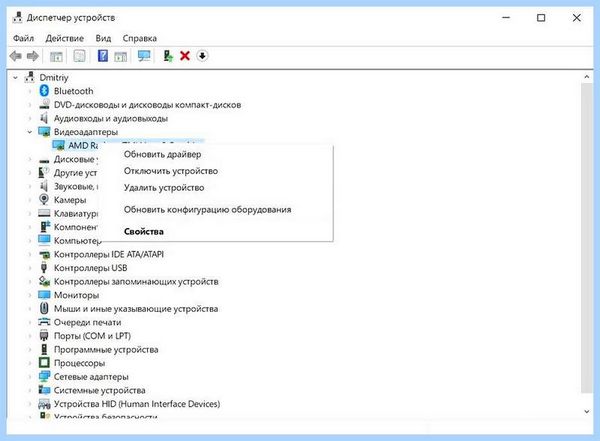This screenshot has width=600, height=441.
Task: Click the Камеры webcam icon
Action: [x=44, y=199]
